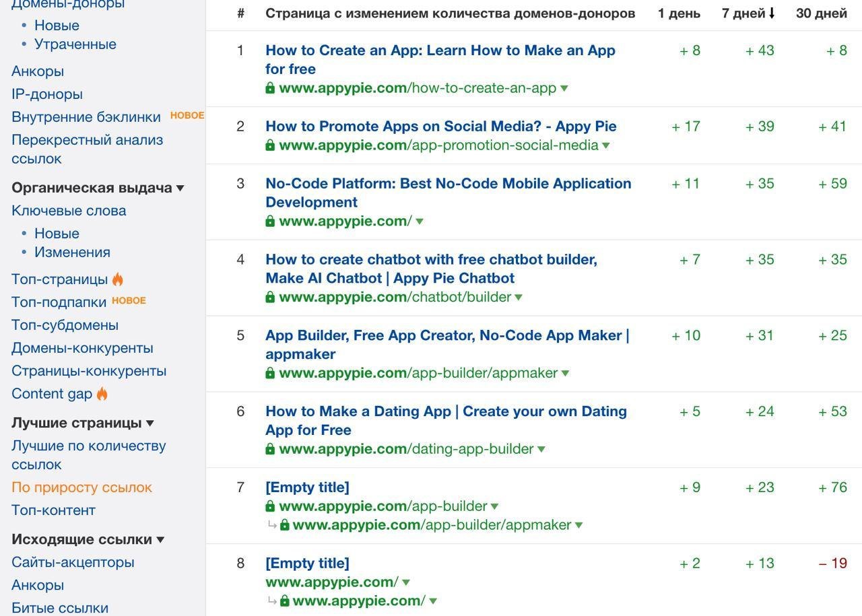Sort by 30 дней column header
Screen dimensions: 862x616
(822, 13)
